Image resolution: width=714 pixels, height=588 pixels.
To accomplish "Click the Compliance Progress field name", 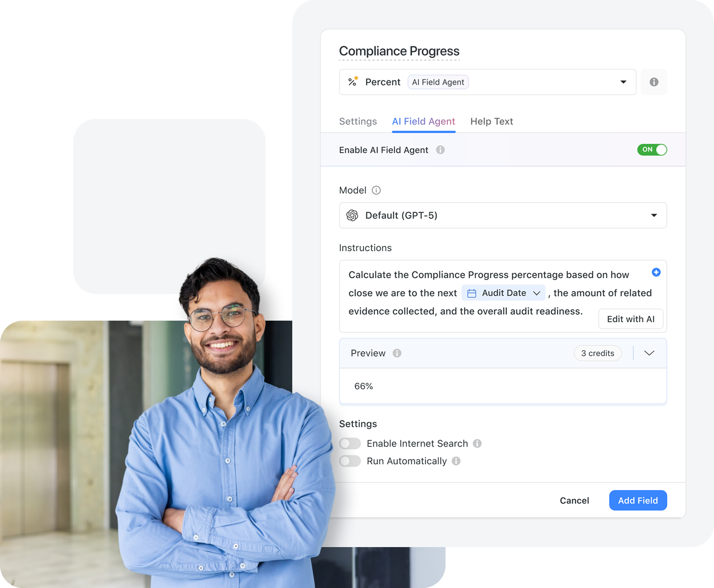I will [x=399, y=51].
